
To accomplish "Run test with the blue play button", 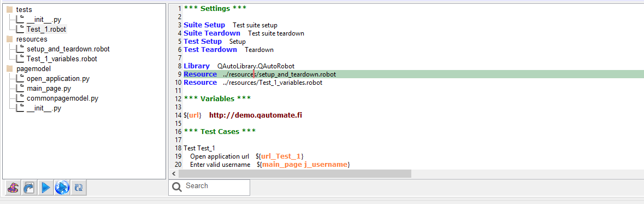I will [x=45, y=188].
